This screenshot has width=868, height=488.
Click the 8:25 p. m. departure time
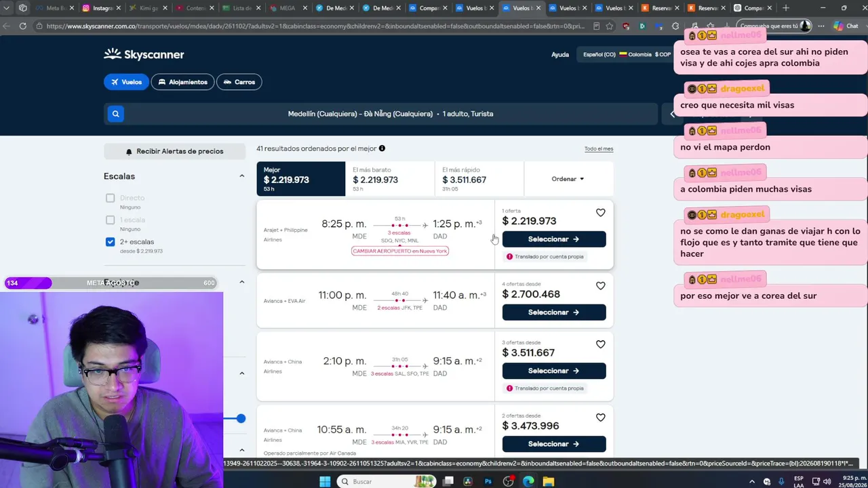344,224
